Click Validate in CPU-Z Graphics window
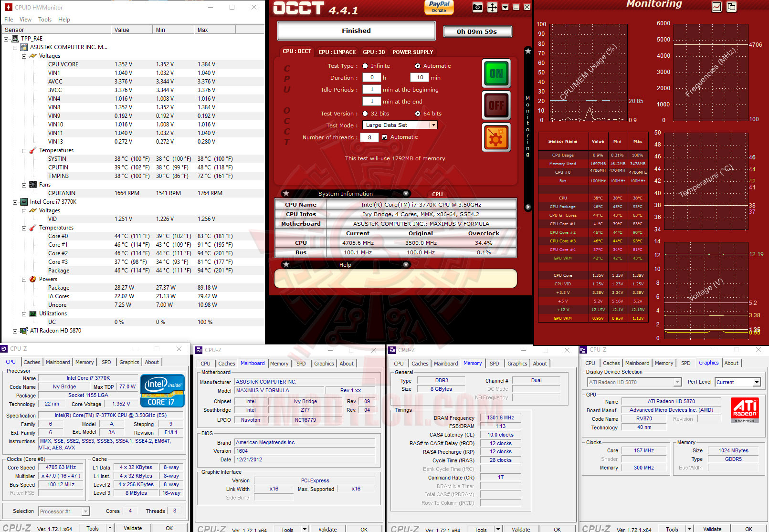This screenshot has height=532, width=769. (x=712, y=529)
